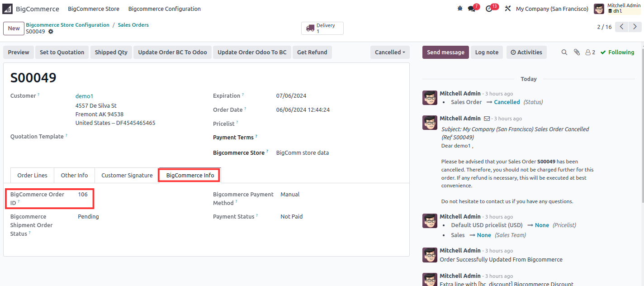The height and width of the screenshot is (286, 644).
Task: Click the Customer field help tooltip mark
Action: [38, 95]
